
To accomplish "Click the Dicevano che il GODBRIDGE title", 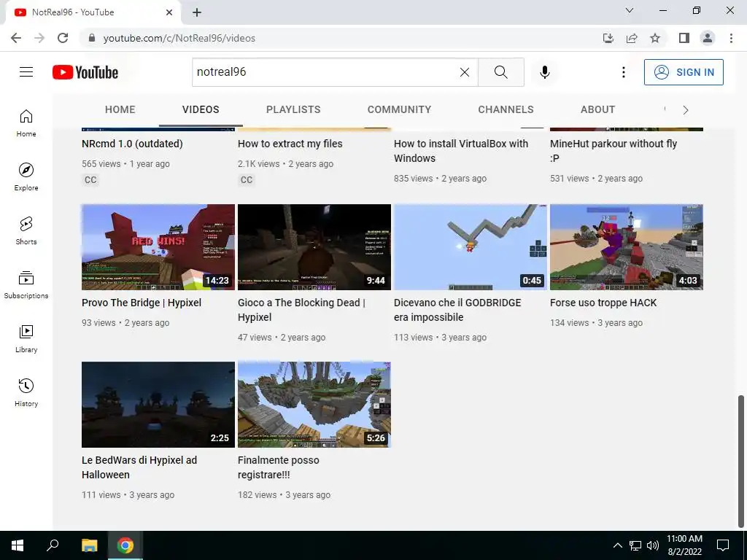I will (x=457, y=310).
